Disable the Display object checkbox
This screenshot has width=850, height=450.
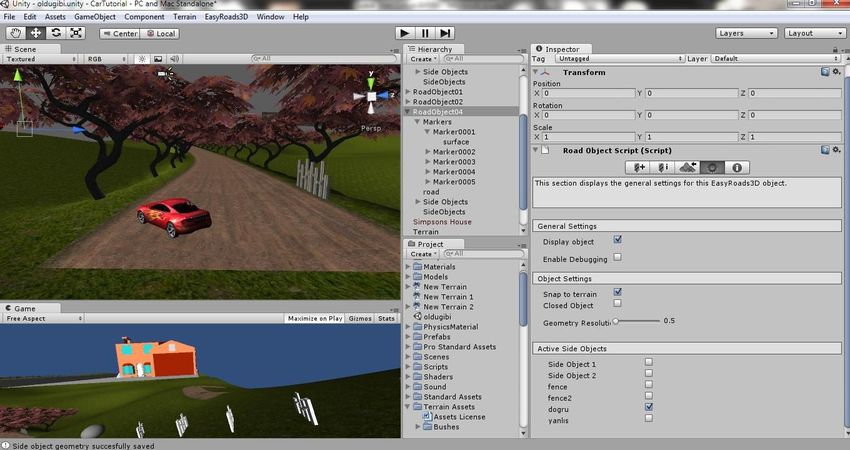(618, 241)
